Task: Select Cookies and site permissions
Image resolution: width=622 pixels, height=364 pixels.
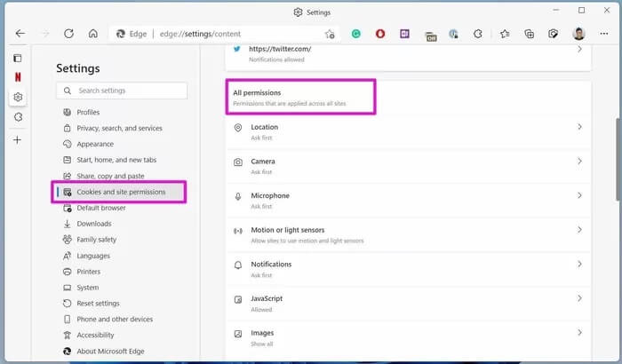Action: 121,192
